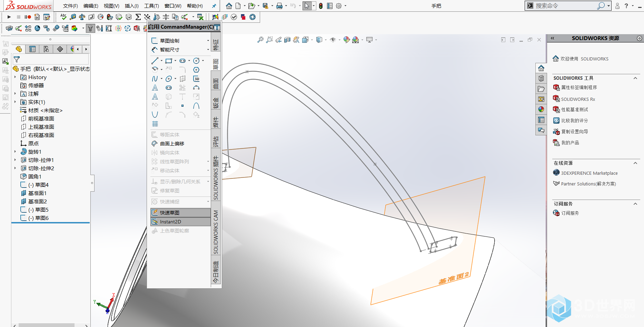Select the Ellipse sketch tool

coord(169,79)
